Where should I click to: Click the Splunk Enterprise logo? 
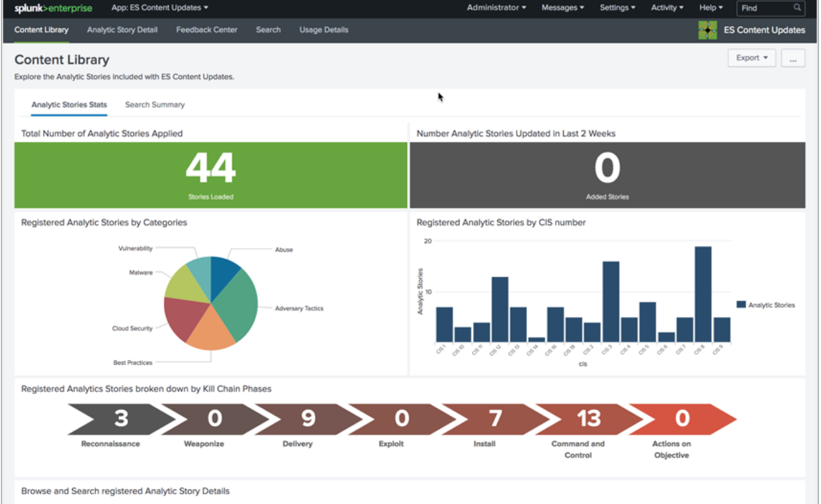(x=53, y=8)
